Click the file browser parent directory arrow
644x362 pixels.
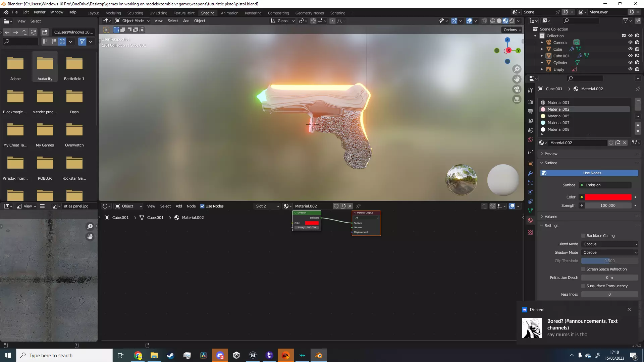[x=24, y=32]
